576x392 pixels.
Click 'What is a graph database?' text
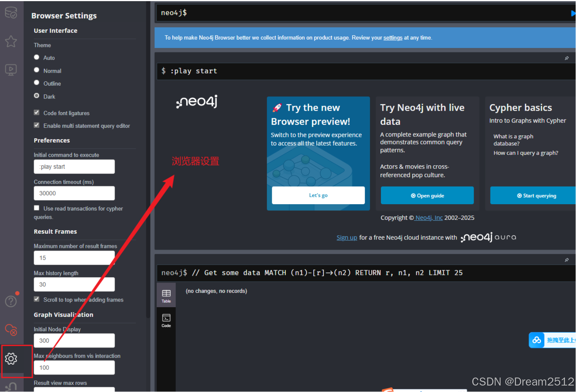513,140
